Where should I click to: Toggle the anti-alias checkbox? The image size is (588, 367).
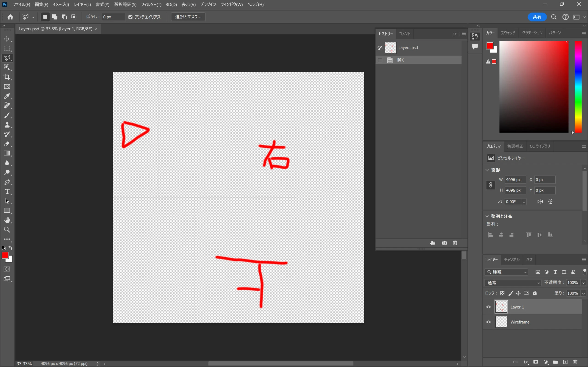tap(130, 17)
